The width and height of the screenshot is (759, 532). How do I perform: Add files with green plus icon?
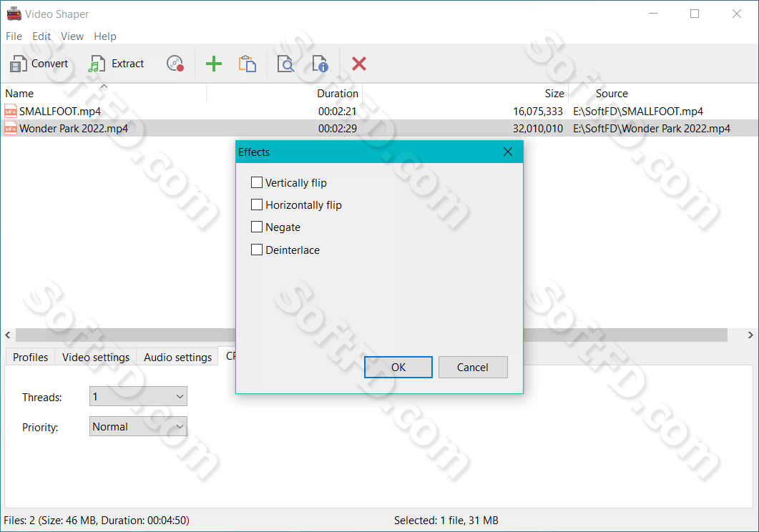point(213,64)
